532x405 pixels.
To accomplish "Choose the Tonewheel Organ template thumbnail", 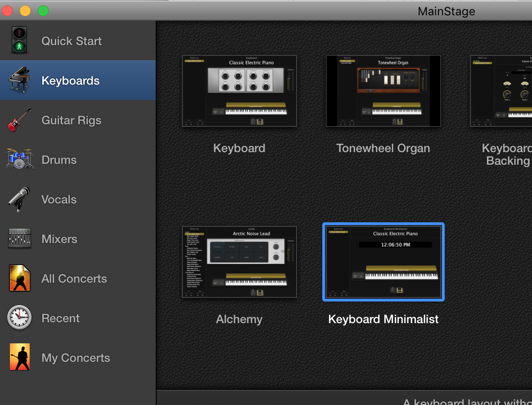I will click(x=383, y=91).
